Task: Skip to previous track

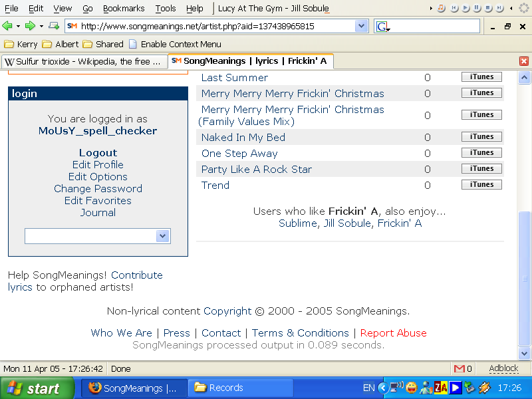Action: tap(454, 8)
